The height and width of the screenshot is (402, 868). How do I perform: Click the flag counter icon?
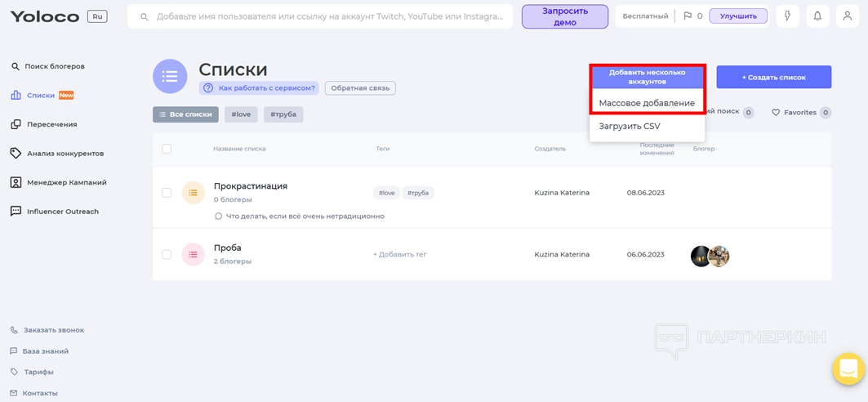[688, 16]
